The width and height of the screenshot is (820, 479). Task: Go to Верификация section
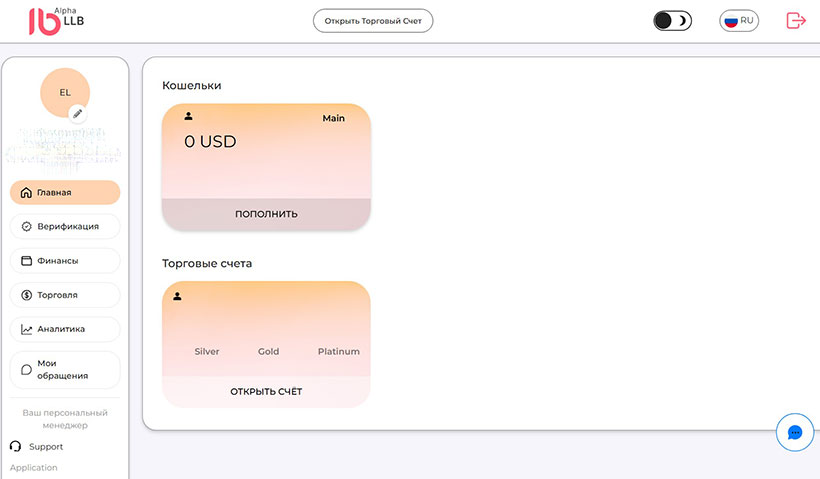point(65,226)
